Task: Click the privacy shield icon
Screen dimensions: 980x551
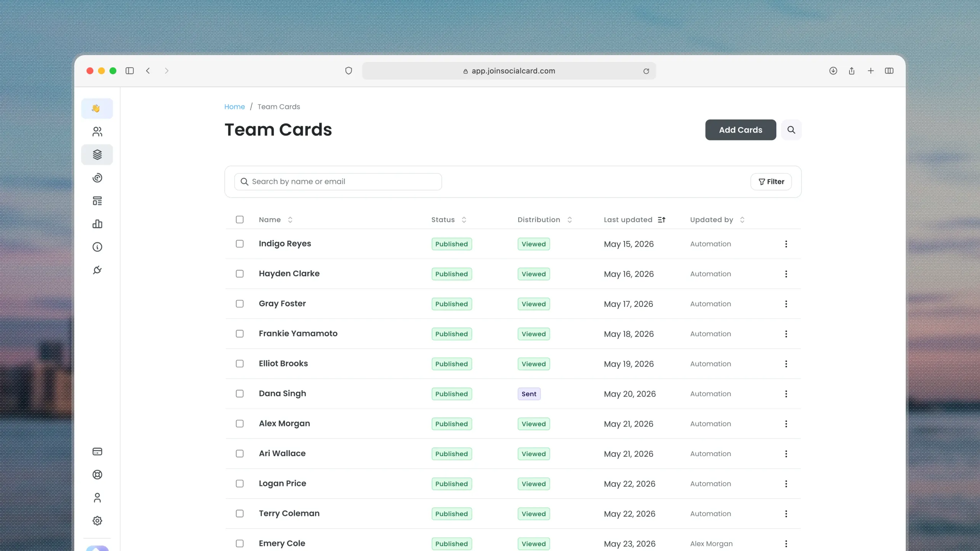Action: [348, 71]
